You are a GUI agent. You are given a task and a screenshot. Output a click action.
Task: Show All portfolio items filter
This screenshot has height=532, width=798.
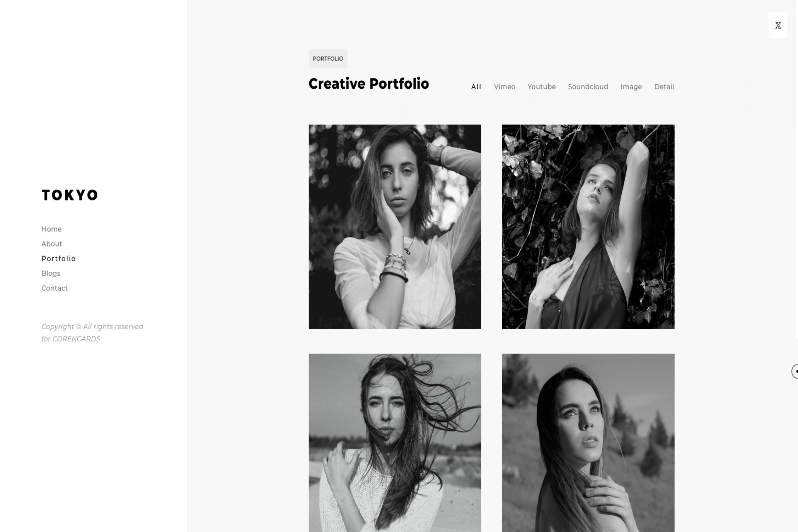click(x=476, y=87)
